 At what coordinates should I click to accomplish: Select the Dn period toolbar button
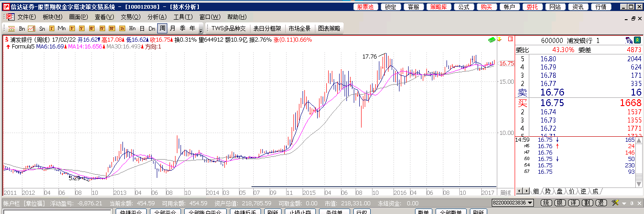(x=152, y=28)
